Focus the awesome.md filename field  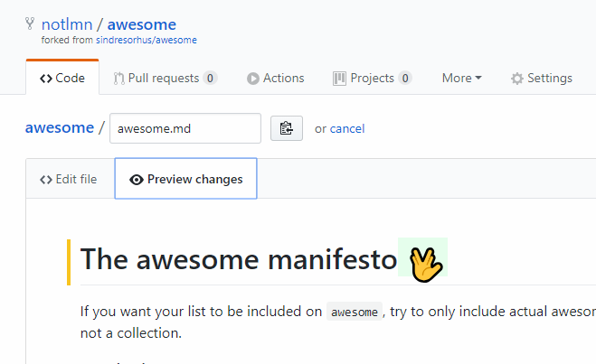(185, 128)
